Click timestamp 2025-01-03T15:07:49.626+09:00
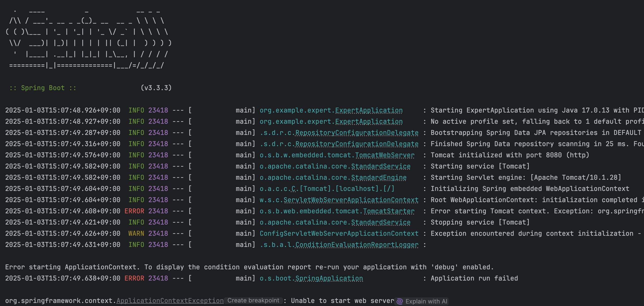The width and height of the screenshot is (644, 306). click(x=63, y=233)
